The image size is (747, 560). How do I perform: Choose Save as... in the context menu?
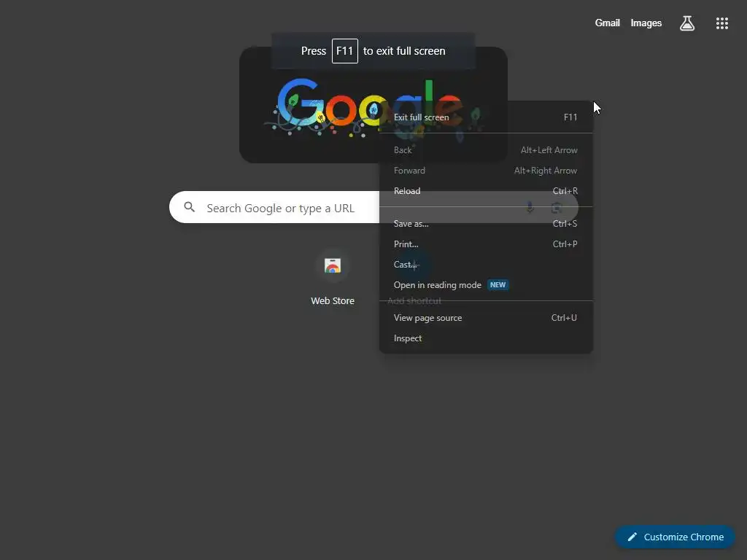pyautogui.click(x=486, y=223)
